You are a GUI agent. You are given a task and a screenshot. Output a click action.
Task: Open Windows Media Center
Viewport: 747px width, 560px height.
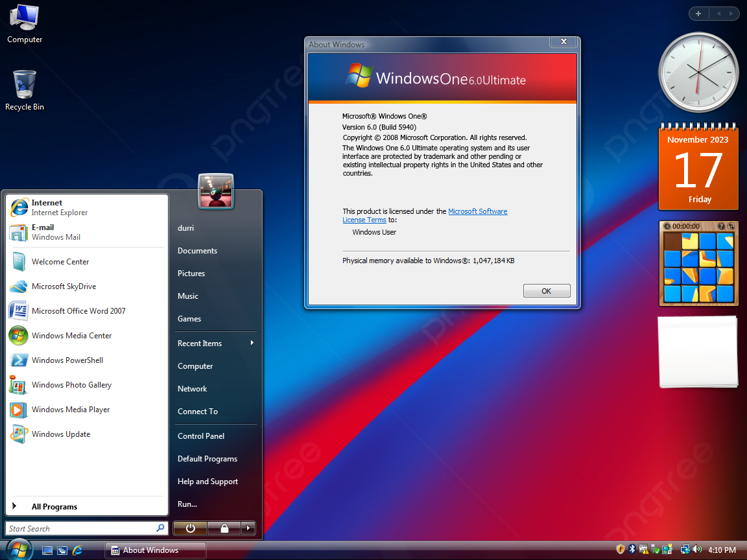pos(88,336)
